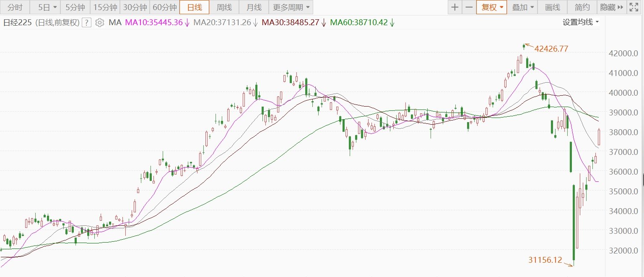Expand the 更多周期 dropdown

pyautogui.click(x=291, y=7)
